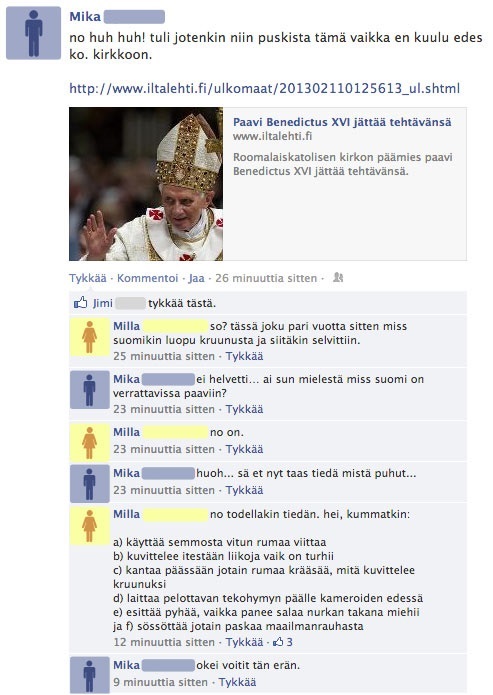Open Jimi's profile name in likes row
The width and height of the screenshot is (493, 695).
(x=102, y=303)
